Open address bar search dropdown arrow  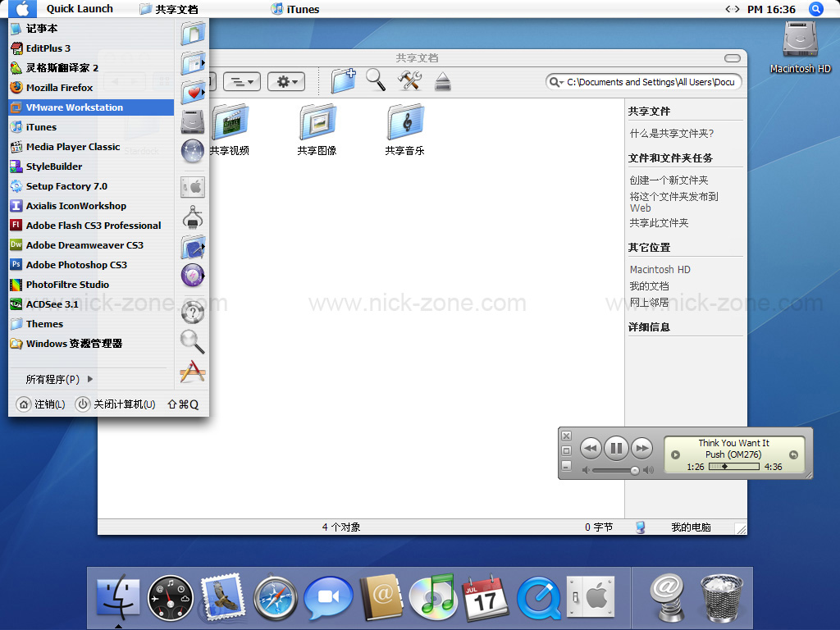tap(557, 82)
